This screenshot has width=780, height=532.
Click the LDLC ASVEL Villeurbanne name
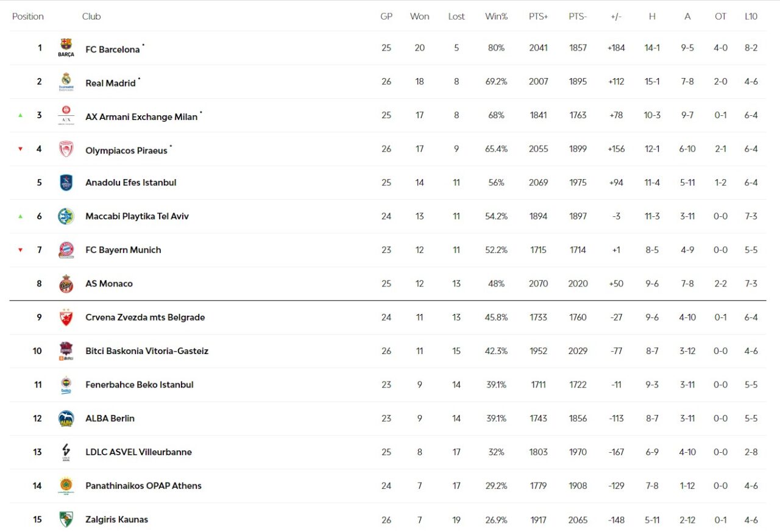pos(138,452)
